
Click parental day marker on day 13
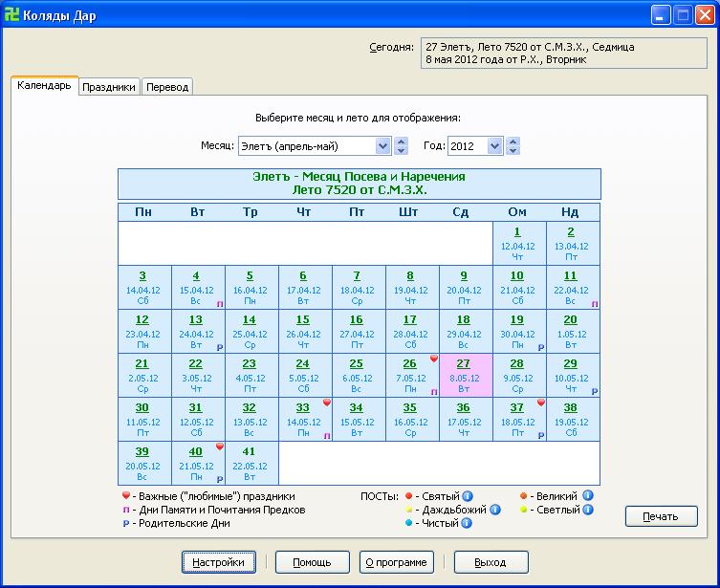click(x=220, y=347)
